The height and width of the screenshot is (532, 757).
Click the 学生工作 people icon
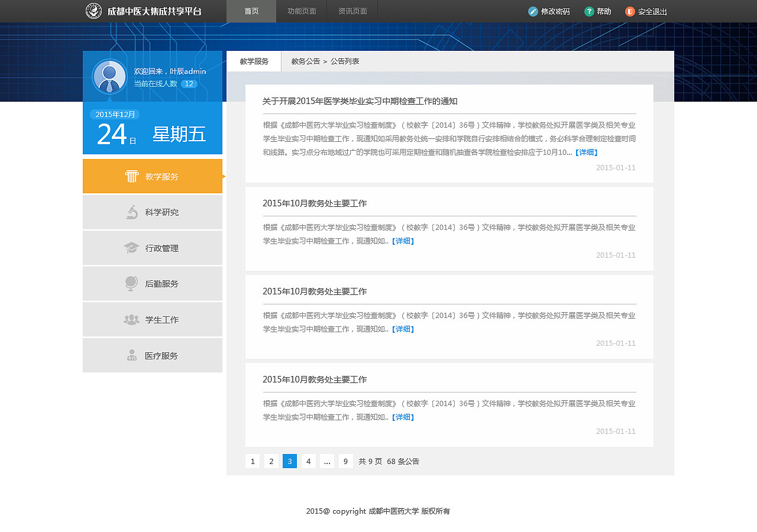tap(131, 319)
